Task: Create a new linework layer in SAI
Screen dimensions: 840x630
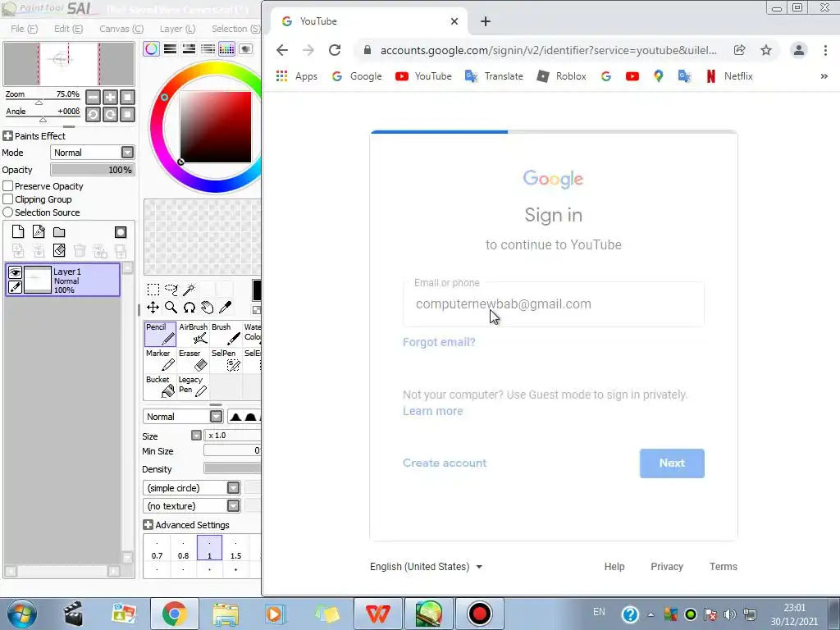Action: pos(39,232)
